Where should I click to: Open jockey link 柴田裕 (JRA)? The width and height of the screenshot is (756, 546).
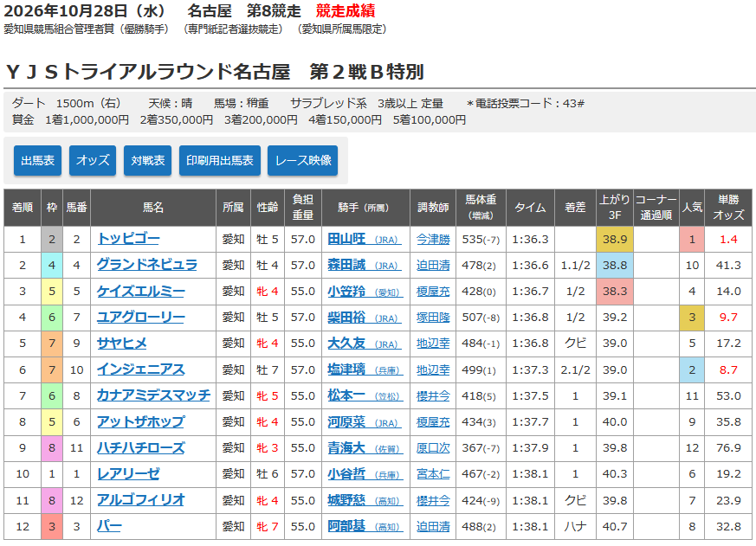[x=365, y=317]
